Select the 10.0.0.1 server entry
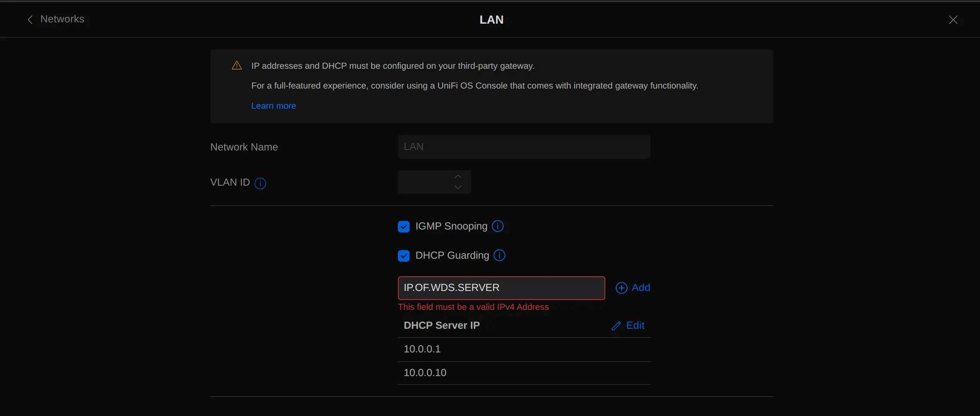Screen dimensions: 980x416 [x=422, y=349]
